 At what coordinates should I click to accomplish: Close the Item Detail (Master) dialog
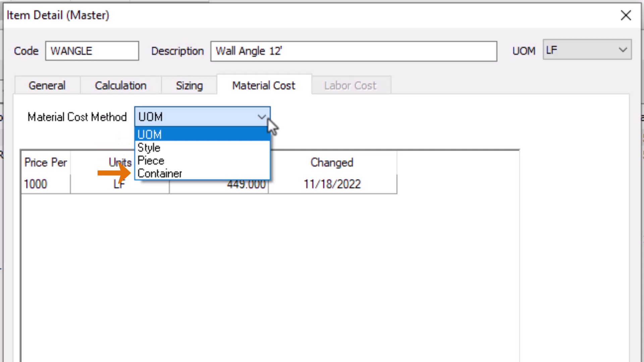626,15
